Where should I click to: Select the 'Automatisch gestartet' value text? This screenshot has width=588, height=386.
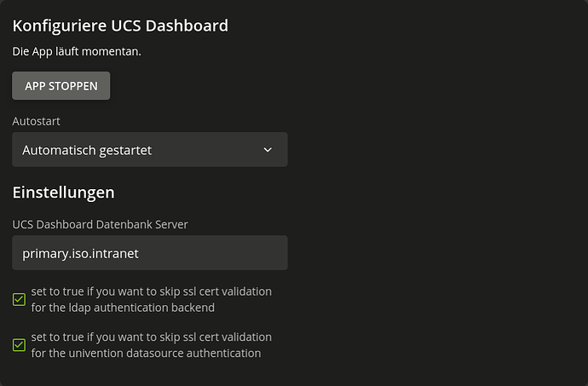tap(87, 150)
